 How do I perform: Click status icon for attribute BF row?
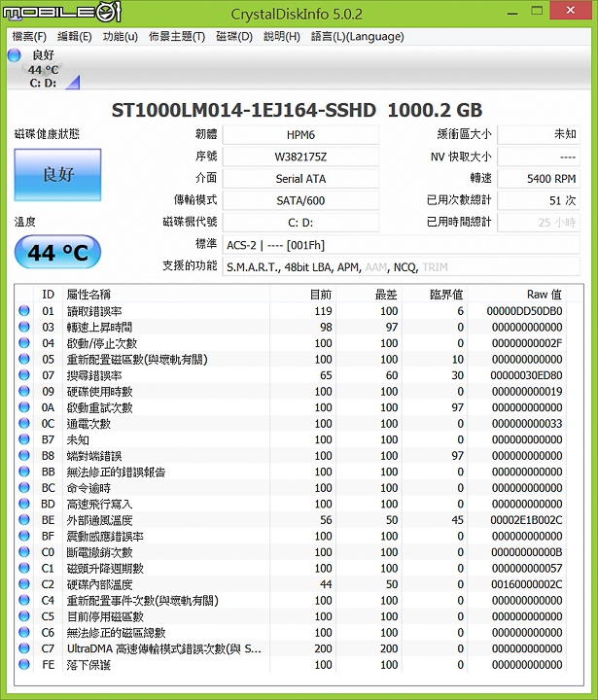coord(24,536)
